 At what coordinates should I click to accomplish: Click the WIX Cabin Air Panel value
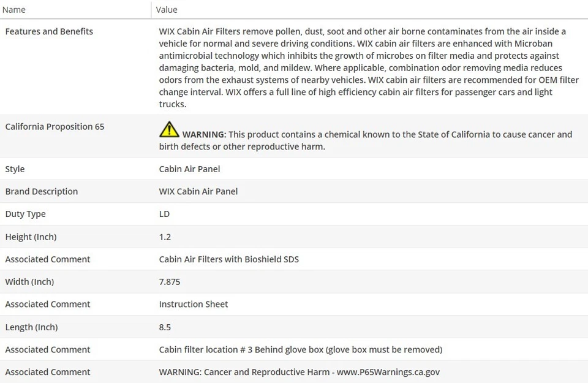coord(198,191)
